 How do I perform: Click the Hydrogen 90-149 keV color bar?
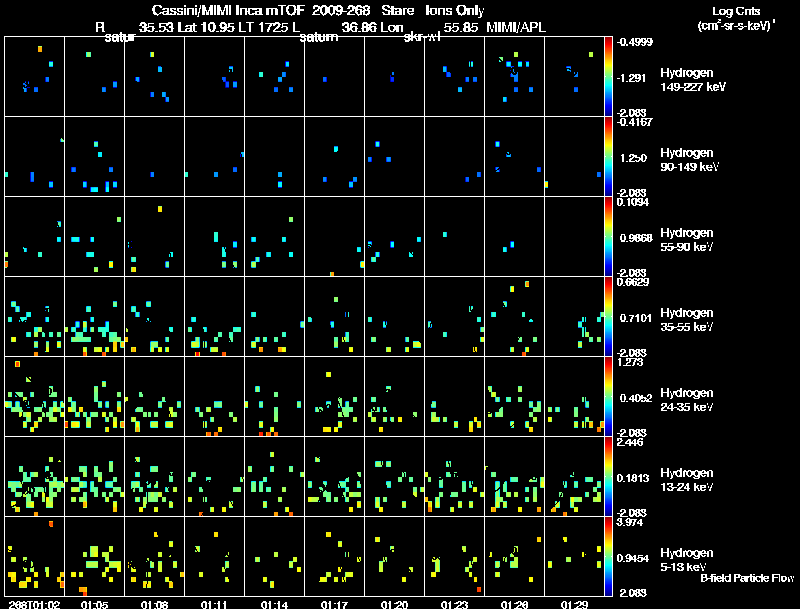pyautogui.click(x=608, y=157)
